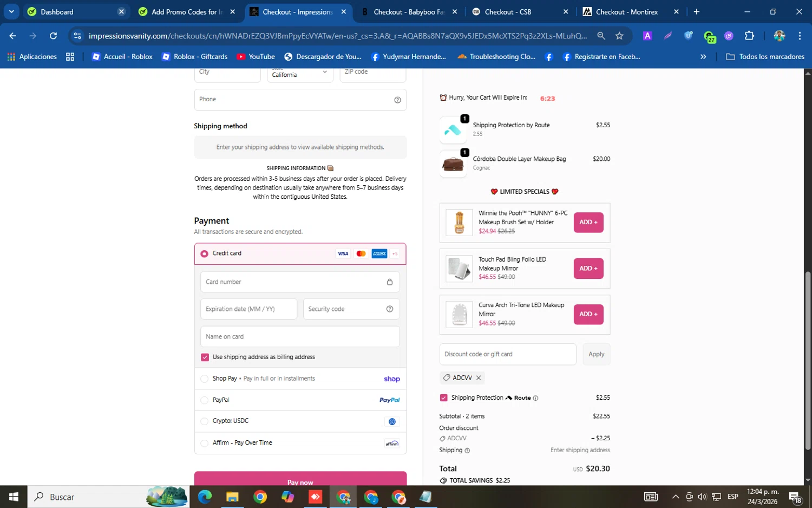Add Winnie the Pooh brush set

point(588,223)
